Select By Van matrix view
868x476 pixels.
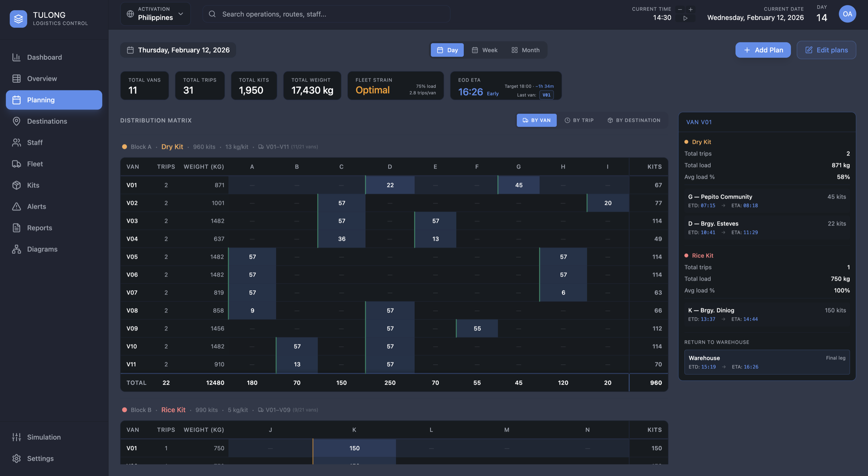point(536,120)
